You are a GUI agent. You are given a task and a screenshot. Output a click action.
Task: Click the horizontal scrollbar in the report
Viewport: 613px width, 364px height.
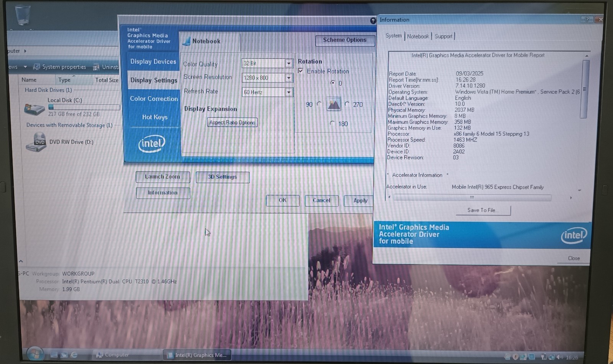[x=472, y=198]
